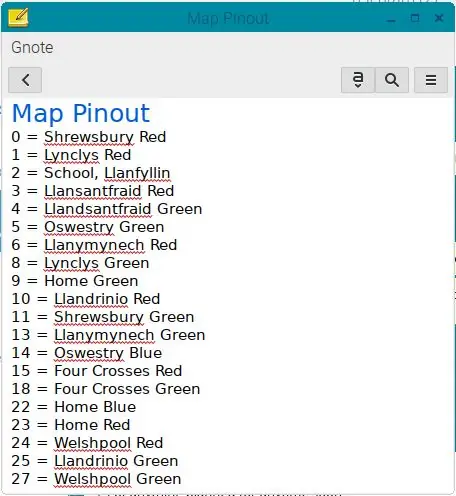Click on the Oswestry Blue line
The image size is (456, 496).
point(87,353)
